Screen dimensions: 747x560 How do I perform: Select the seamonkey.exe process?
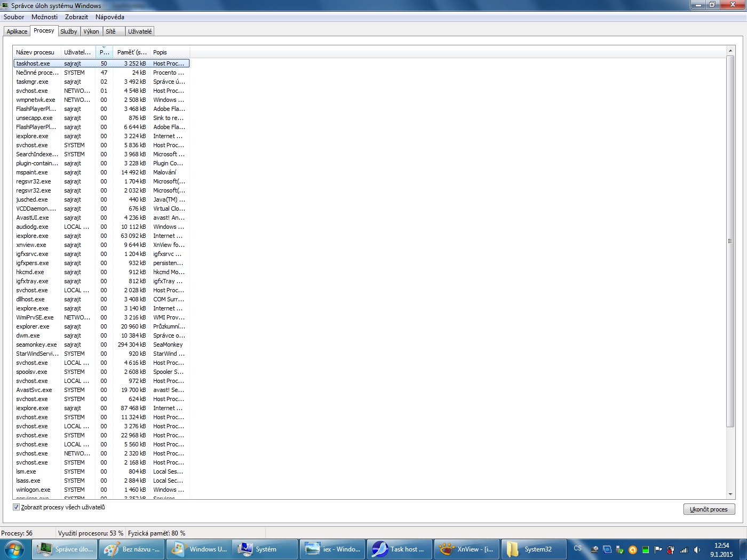click(101, 345)
